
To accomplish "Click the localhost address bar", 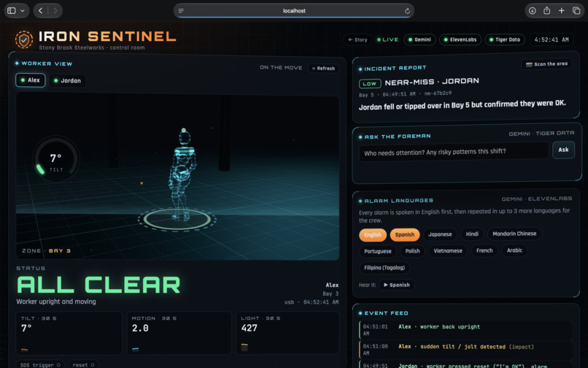I will tap(294, 10).
